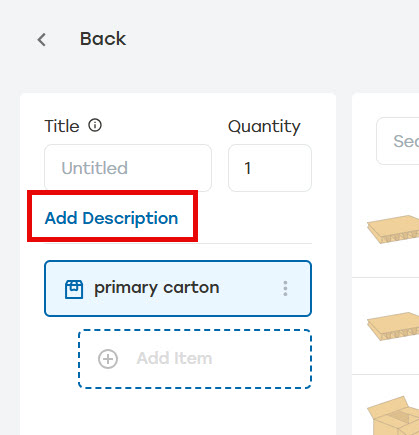
Task: Click the Title field label
Action: pos(62,126)
